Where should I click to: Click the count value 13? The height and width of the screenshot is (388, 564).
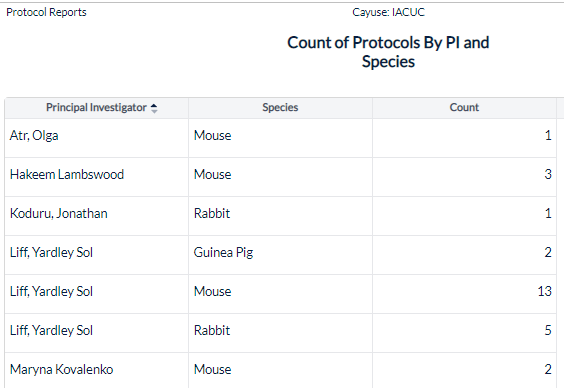tap(464, 292)
